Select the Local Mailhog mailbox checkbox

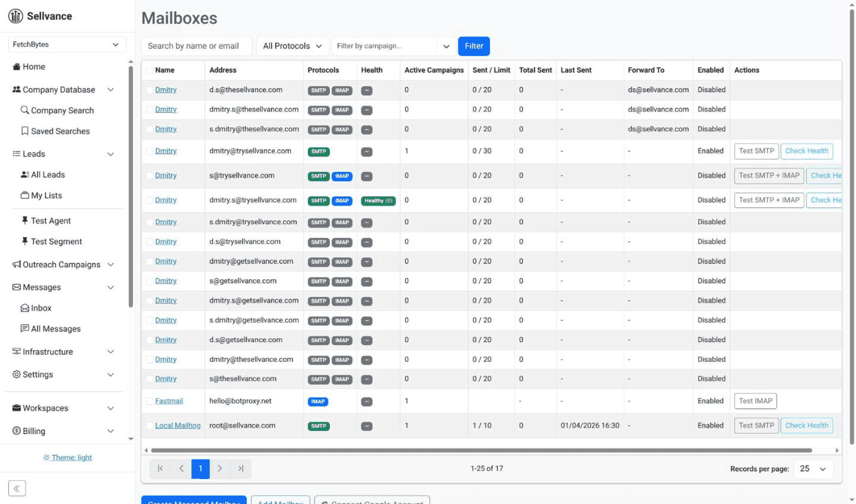tap(150, 426)
